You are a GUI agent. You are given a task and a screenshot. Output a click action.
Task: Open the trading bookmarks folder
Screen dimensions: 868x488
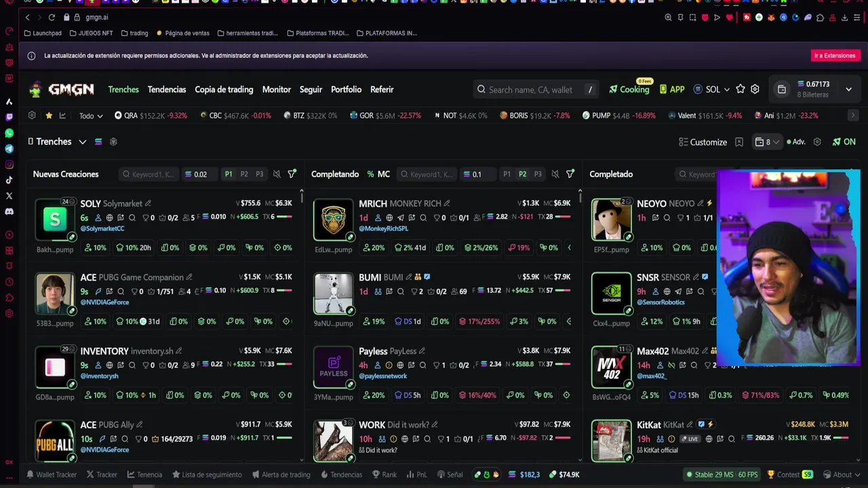tap(134, 33)
